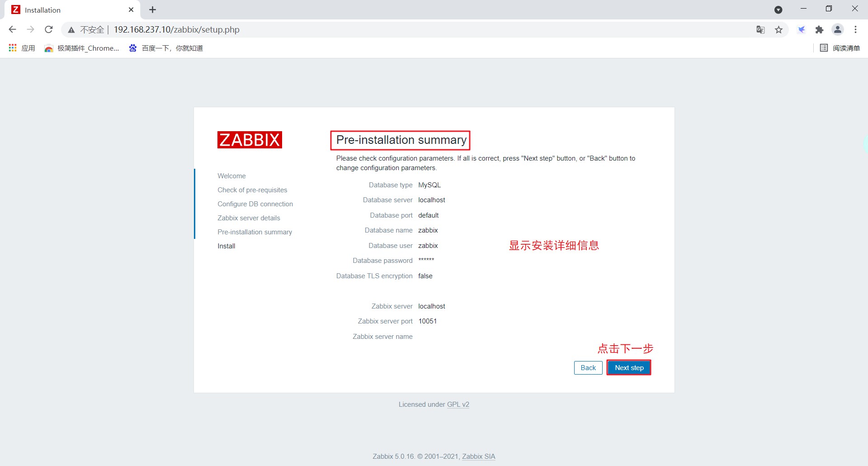Click the Database port default value
Screen dimensions: 868x466
tap(429, 215)
